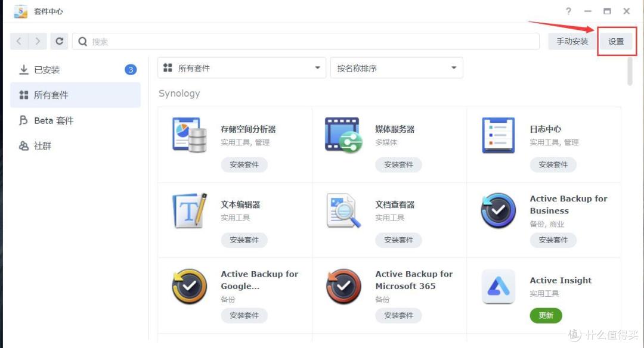Screen dimensions: 644x348
Task: Install 日志中心 with 安装套件
Action: pos(553,164)
